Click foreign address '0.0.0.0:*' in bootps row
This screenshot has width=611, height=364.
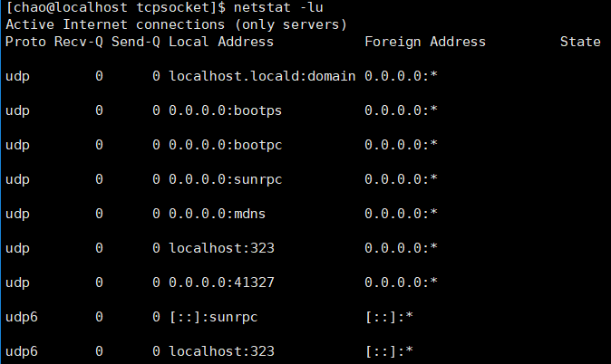tap(401, 110)
